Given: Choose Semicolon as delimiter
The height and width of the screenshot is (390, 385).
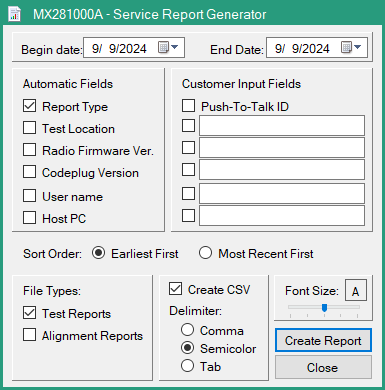Looking at the screenshot, I should pyautogui.click(x=188, y=348).
